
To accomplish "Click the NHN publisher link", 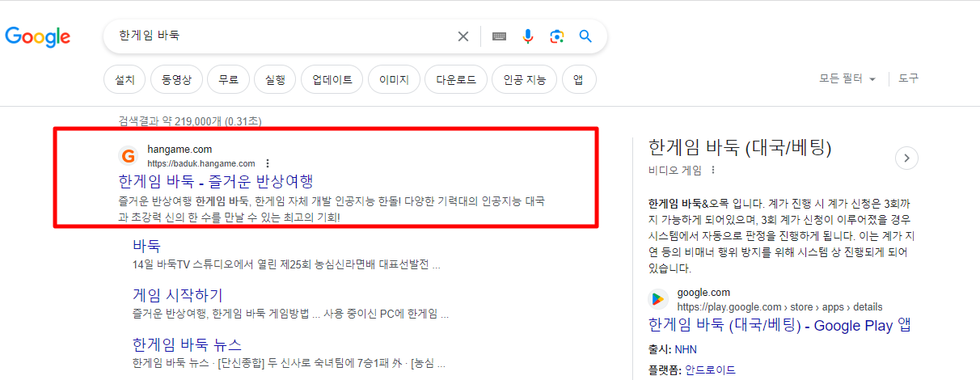I will pyautogui.click(x=686, y=349).
